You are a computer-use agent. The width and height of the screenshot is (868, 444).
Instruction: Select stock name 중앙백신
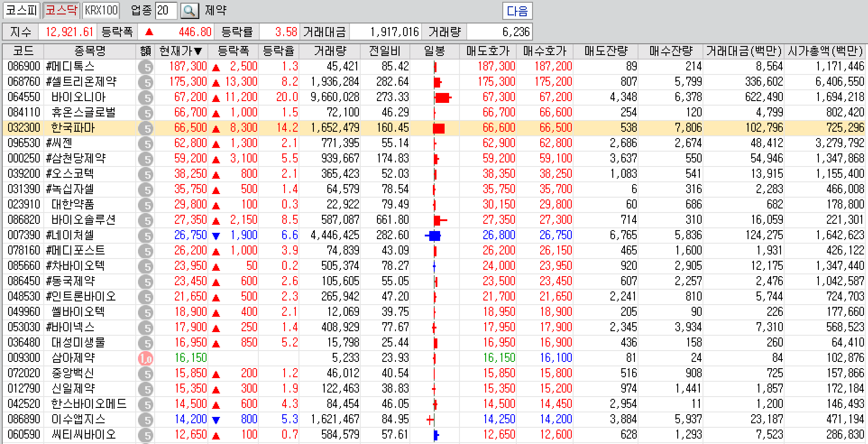[x=73, y=374]
